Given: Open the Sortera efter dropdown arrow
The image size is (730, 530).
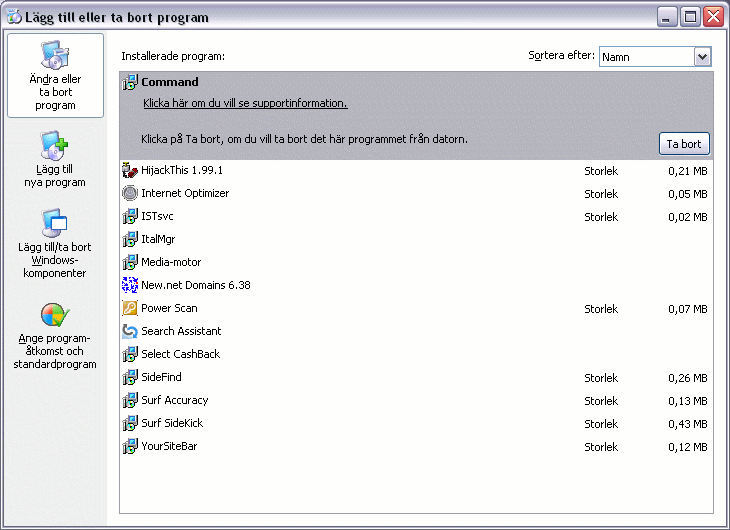Looking at the screenshot, I should 703,57.
